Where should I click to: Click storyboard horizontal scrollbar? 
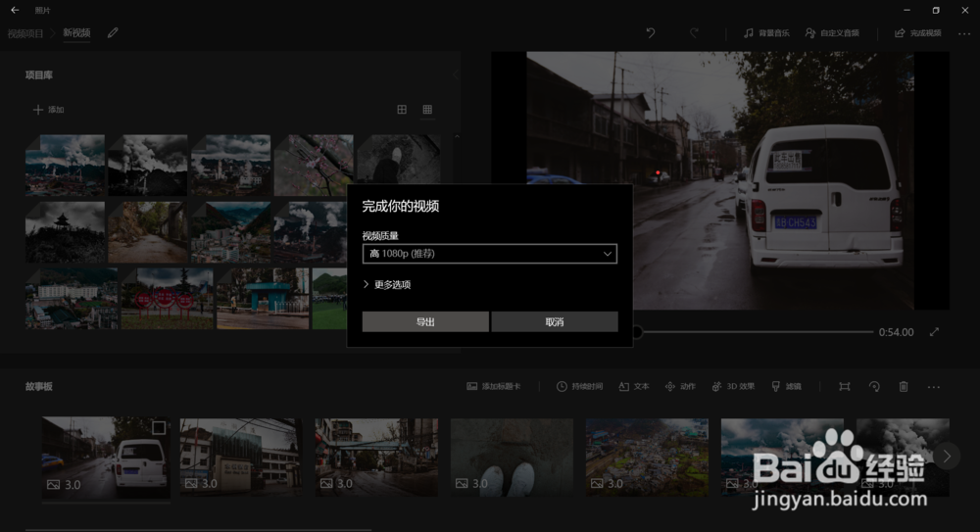(x=199, y=530)
